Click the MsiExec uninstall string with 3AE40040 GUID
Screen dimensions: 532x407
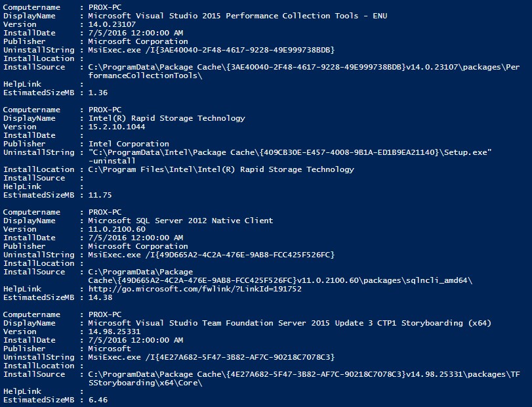click(211, 51)
